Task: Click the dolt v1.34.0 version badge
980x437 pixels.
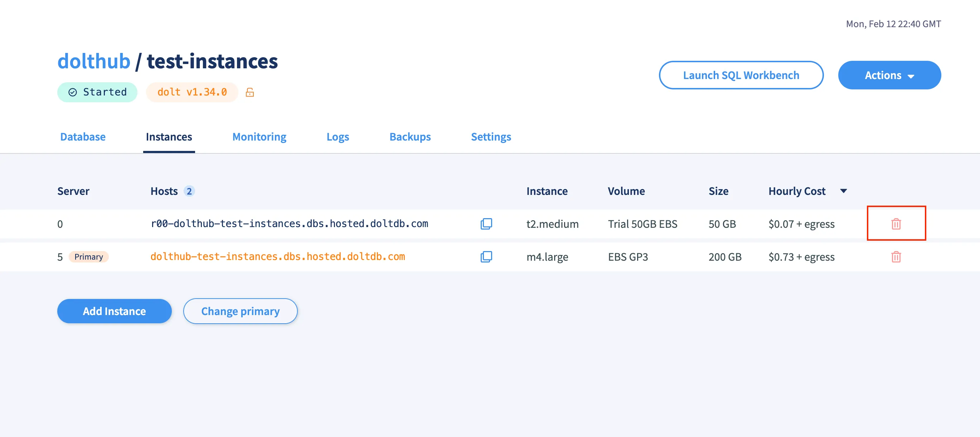Action: [192, 92]
